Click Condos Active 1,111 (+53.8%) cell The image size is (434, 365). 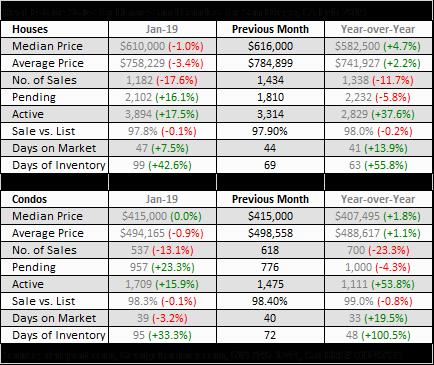click(378, 284)
